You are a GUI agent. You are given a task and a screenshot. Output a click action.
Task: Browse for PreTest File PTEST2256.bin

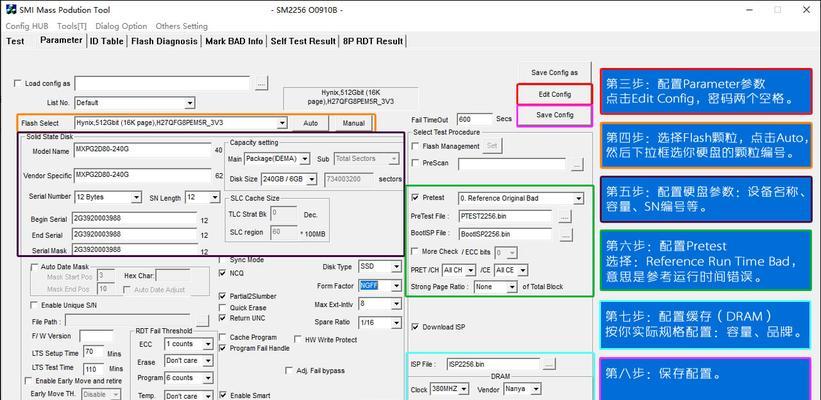(565, 216)
